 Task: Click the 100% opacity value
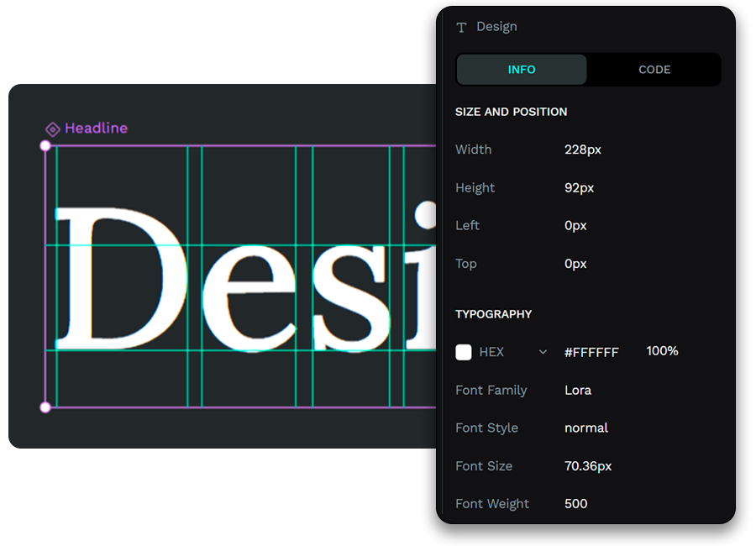point(662,351)
